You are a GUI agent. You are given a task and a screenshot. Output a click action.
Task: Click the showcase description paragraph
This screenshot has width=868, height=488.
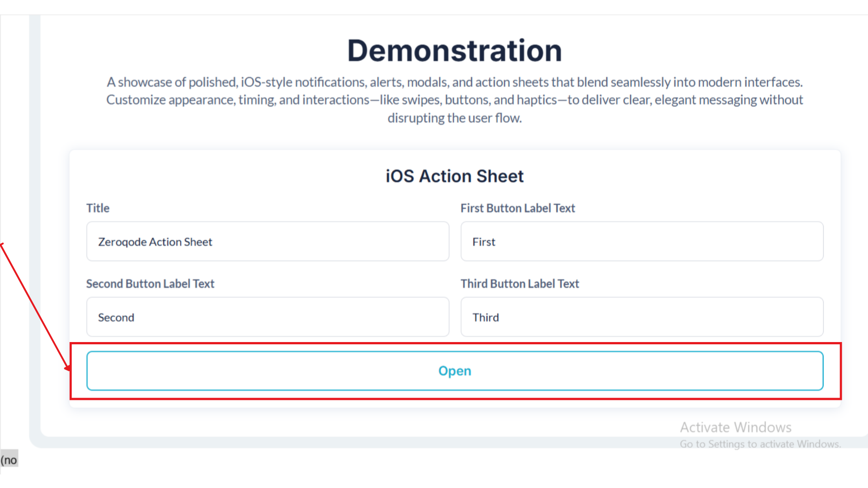[x=454, y=100]
